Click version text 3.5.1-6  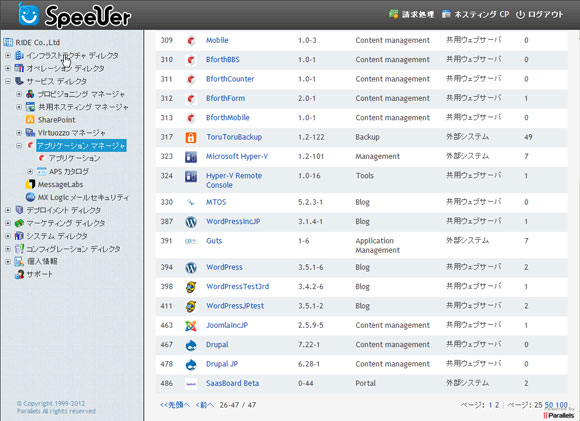click(311, 267)
